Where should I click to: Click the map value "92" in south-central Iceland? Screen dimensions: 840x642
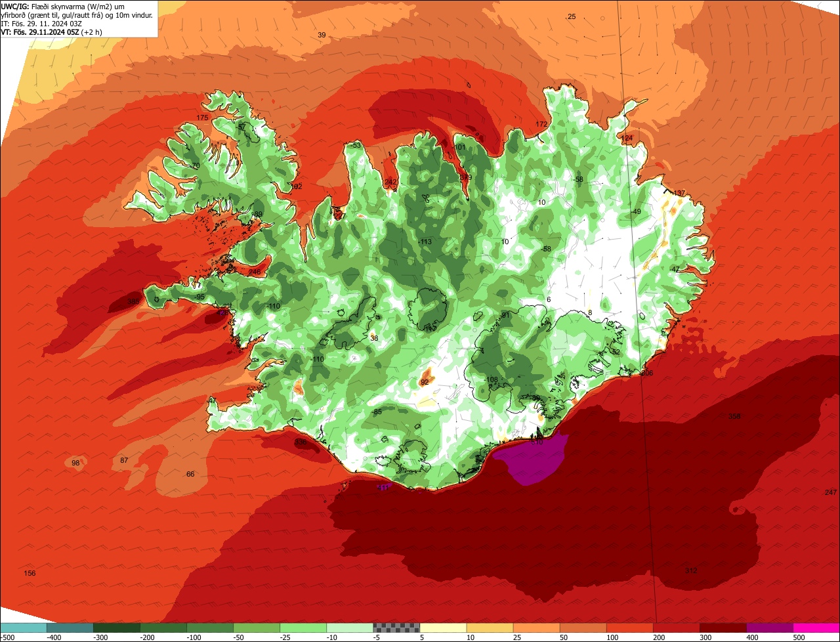[425, 381]
